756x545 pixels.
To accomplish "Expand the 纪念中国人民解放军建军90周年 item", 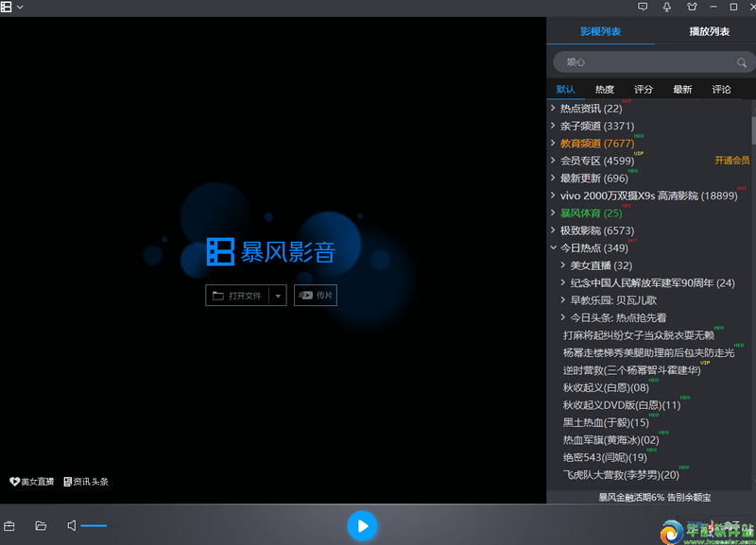I will tap(562, 282).
